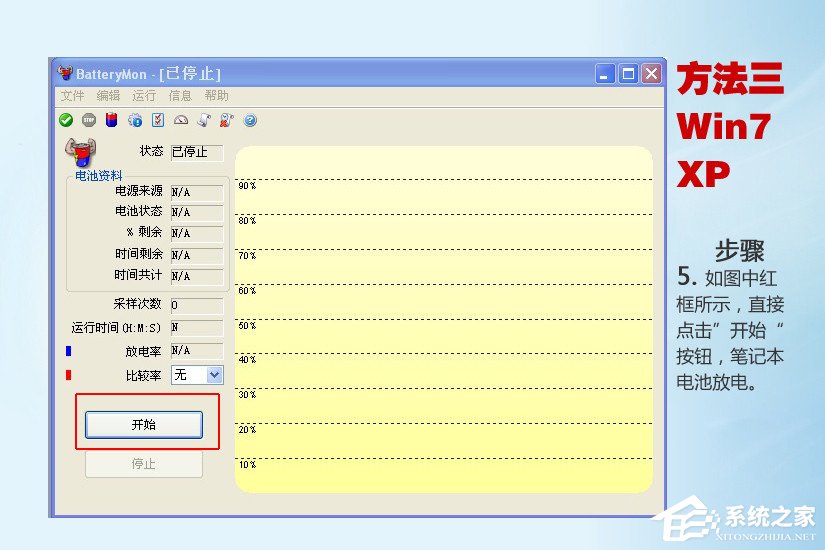The width and height of the screenshot is (825, 550).
Task: Click the disabled 停止 button
Action: click(144, 464)
